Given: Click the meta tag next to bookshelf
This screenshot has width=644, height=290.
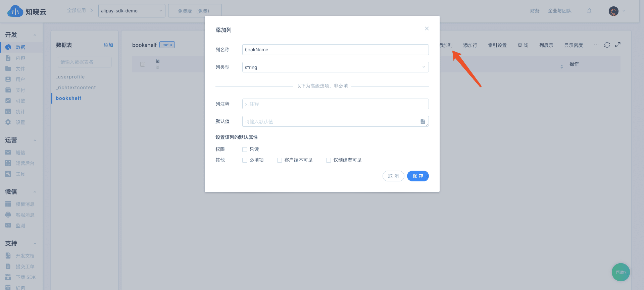Looking at the screenshot, I should pyautogui.click(x=167, y=45).
